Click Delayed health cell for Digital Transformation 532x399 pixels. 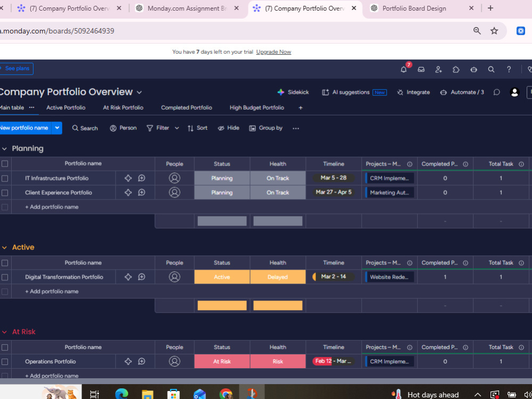tap(278, 277)
